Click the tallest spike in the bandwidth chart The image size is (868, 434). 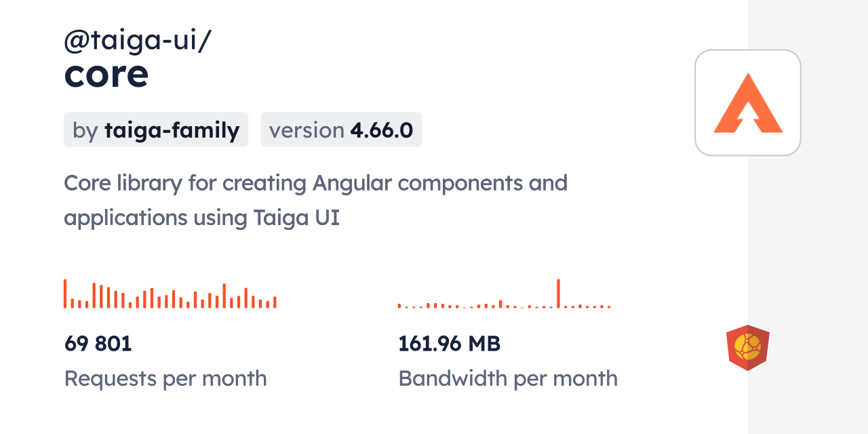[558, 294]
